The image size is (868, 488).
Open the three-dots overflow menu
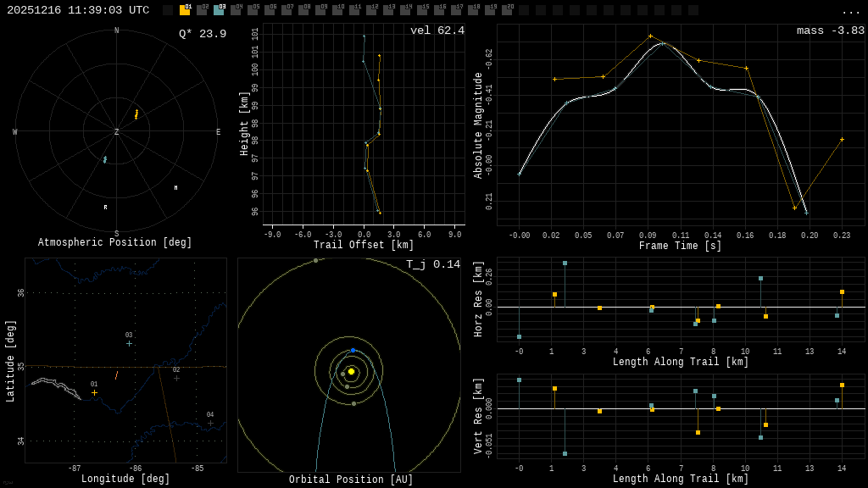pyautogui.click(x=850, y=11)
